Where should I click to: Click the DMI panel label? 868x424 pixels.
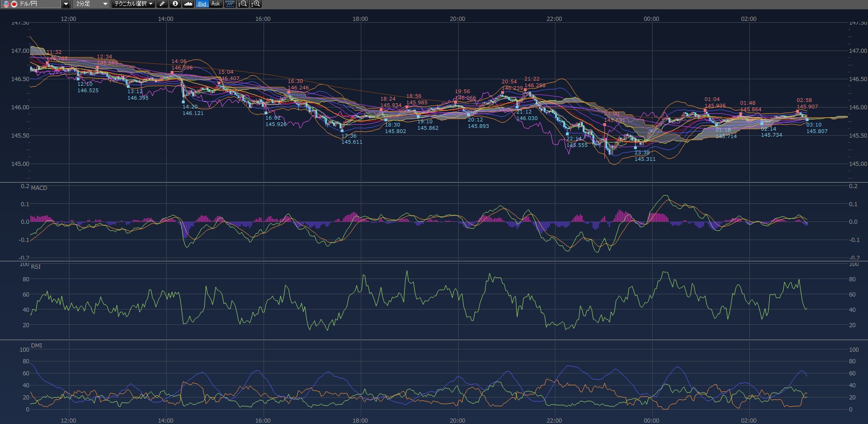(36, 345)
